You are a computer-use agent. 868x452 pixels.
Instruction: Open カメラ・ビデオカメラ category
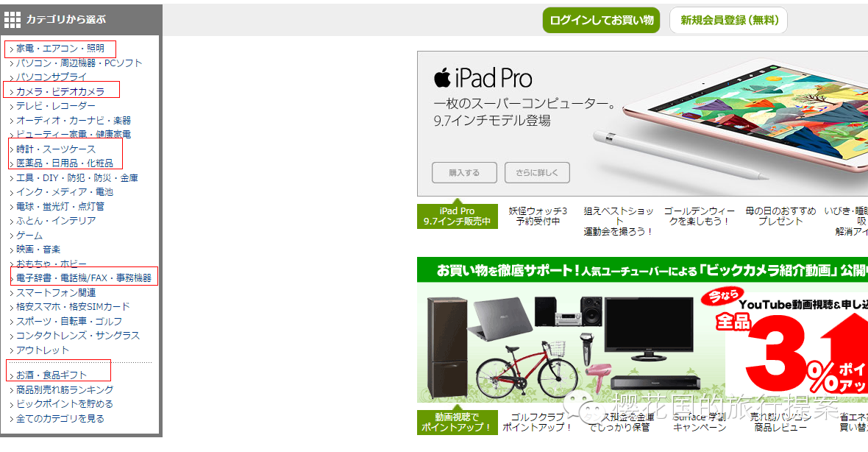[60, 91]
